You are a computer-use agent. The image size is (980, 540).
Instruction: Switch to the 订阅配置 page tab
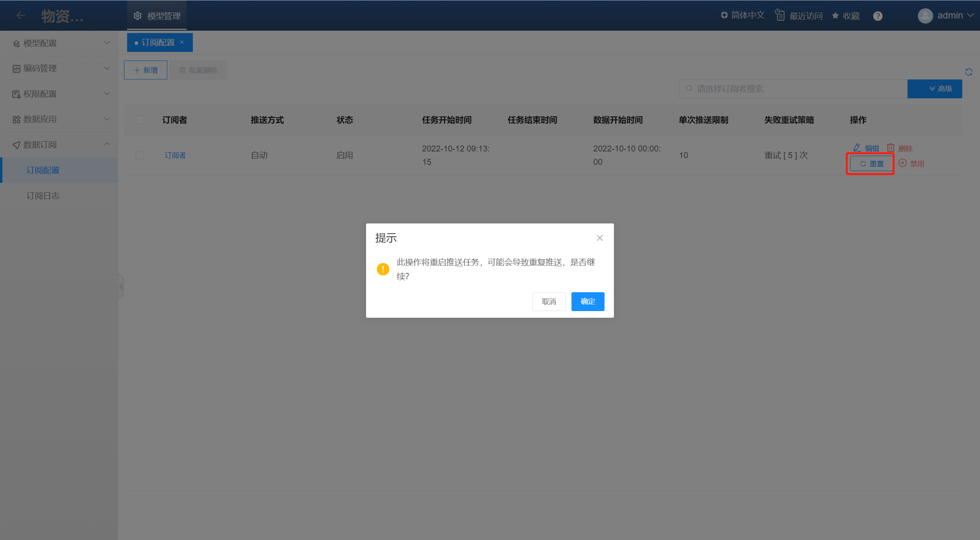pyautogui.click(x=158, y=42)
